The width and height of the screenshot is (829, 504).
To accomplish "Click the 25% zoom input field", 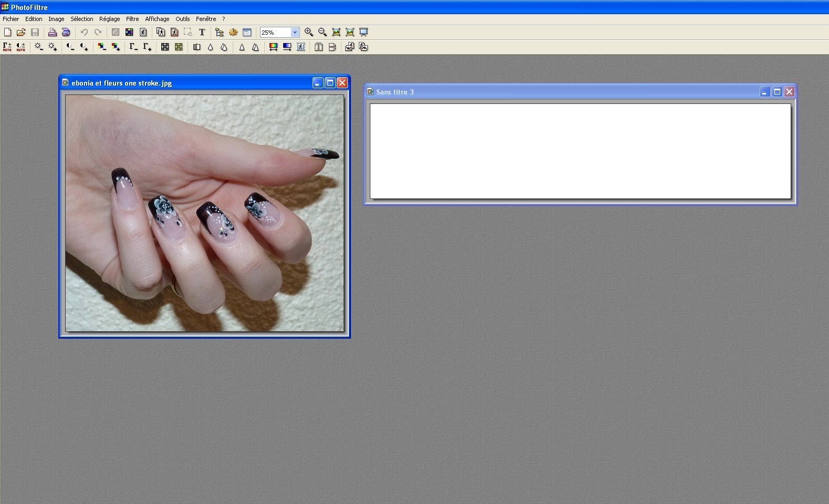I will click(x=275, y=33).
